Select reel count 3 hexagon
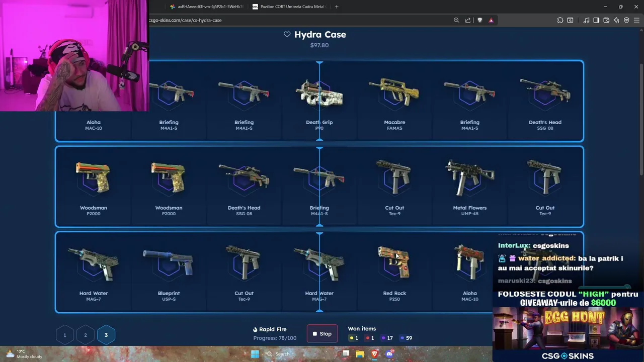Screen dimensions: 644x362 (106, 335)
